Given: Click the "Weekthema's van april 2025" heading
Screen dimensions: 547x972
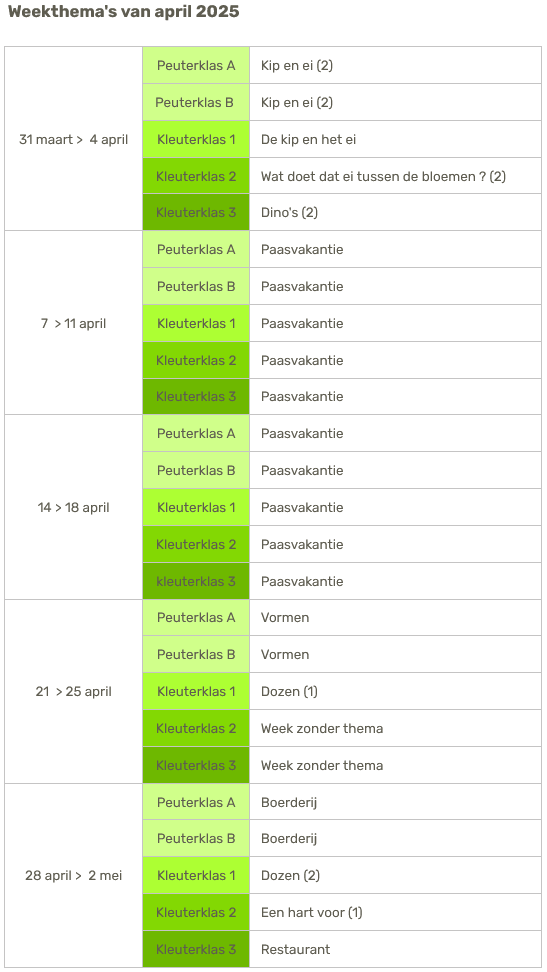Looking at the screenshot, I should tap(123, 11).
